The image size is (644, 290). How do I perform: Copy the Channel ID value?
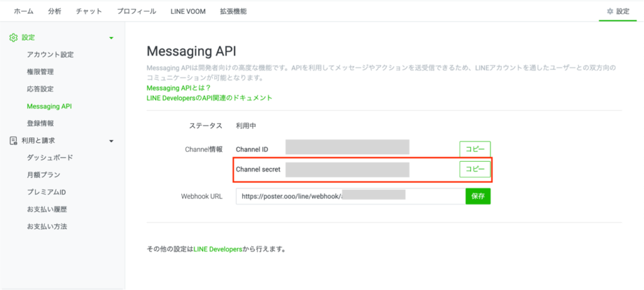coord(475,149)
